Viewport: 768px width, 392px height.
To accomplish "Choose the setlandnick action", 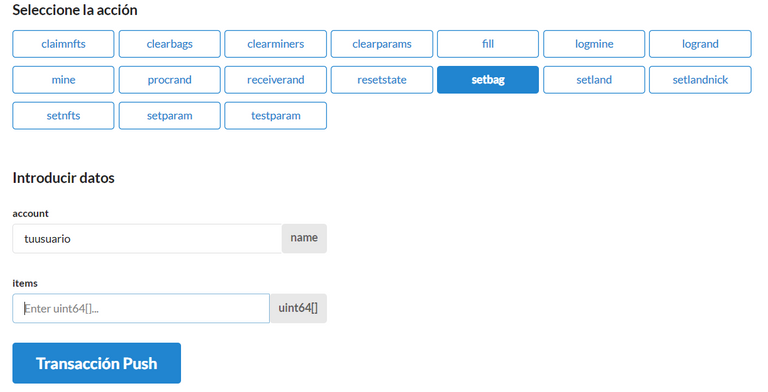I will 700,80.
